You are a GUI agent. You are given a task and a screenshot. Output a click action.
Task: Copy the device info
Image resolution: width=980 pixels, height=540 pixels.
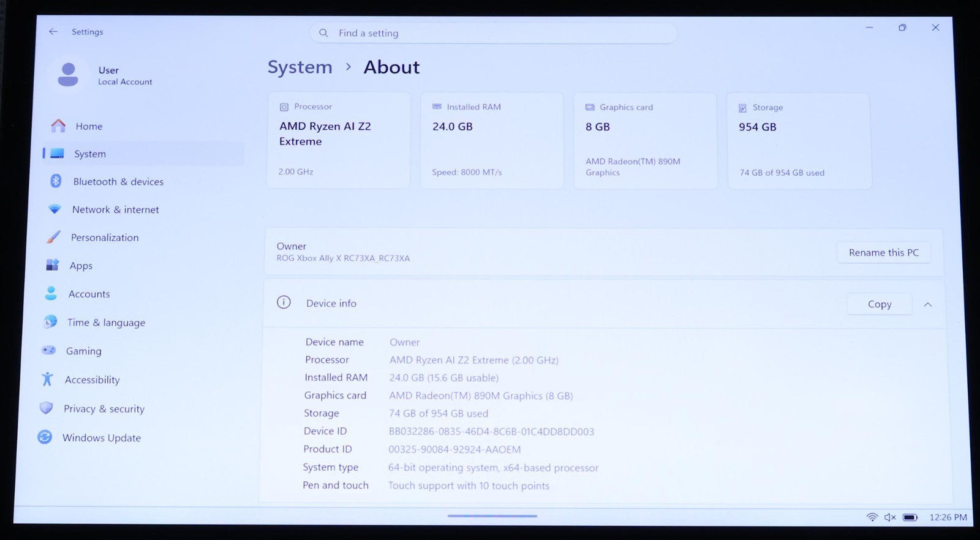click(880, 304)
